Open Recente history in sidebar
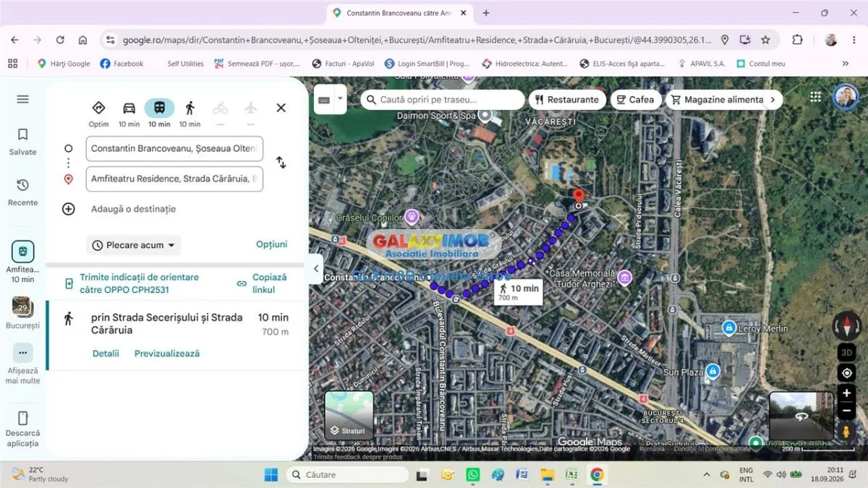Screen dimensions: 868x488 point(22,192)
